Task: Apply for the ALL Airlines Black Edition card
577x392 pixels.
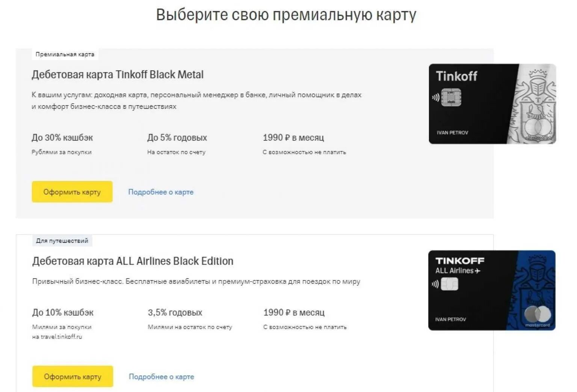Action: click(73, 376)
